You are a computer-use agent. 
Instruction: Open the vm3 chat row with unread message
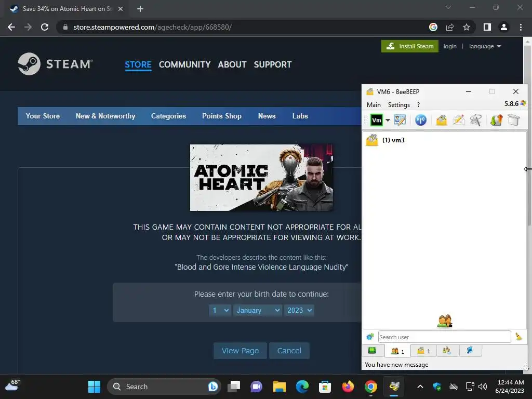[445, 140]
